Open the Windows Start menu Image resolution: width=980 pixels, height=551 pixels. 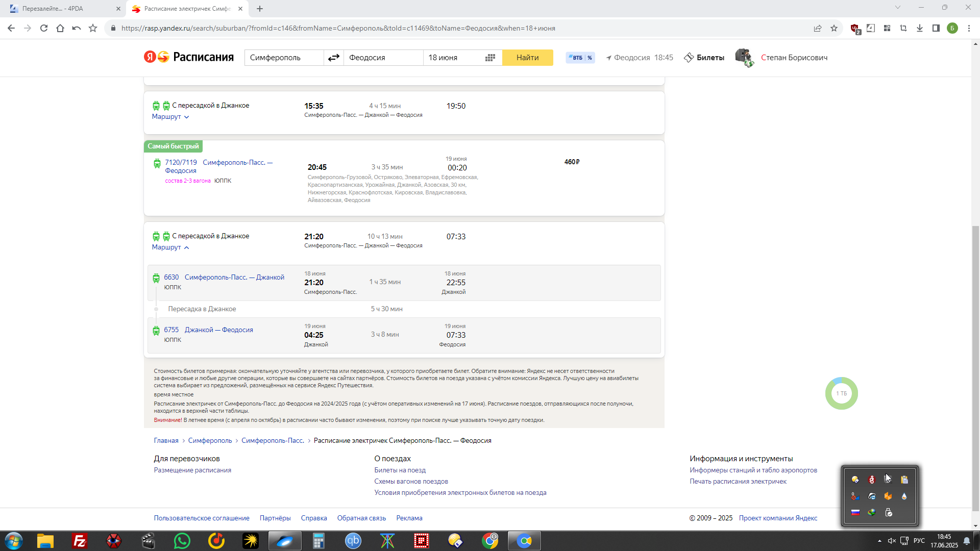(x=14, y=541)
